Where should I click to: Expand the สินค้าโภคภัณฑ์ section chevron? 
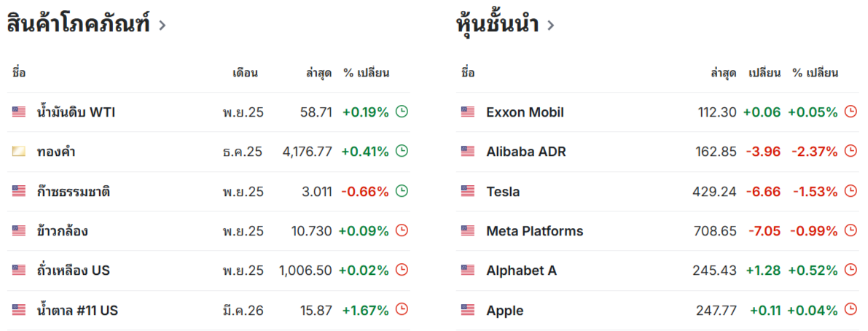162,26
